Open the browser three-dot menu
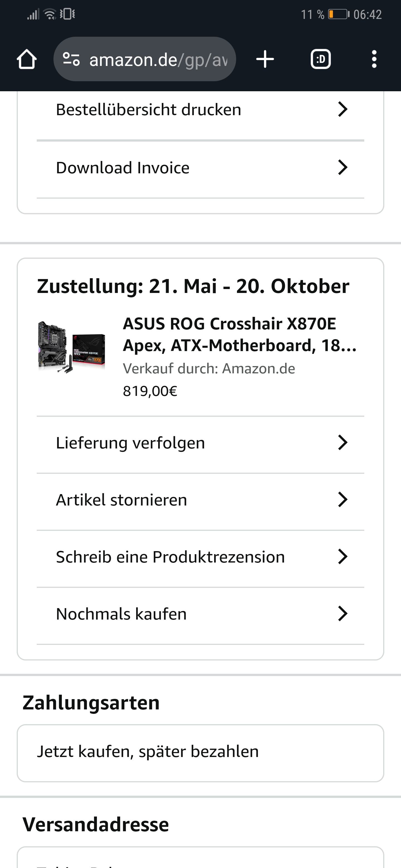Viewport: 401px width, 868px height. pos(374,59)
